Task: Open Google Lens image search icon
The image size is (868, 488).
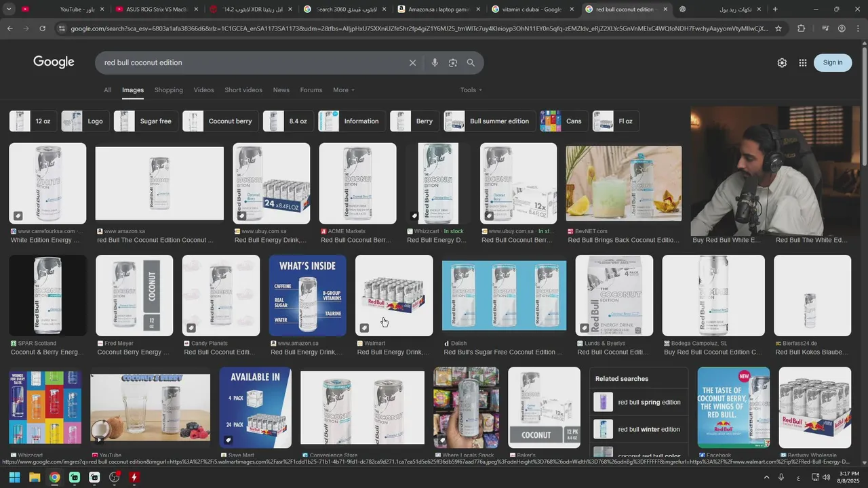Action: tap(452, 62)
